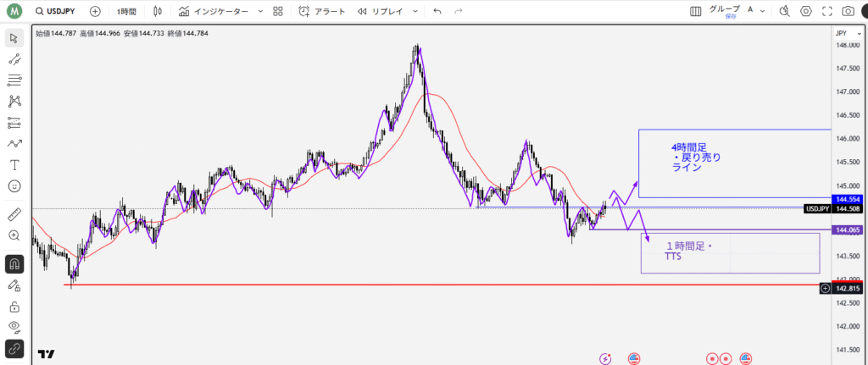Lock all drawing tools

(14, 306)
